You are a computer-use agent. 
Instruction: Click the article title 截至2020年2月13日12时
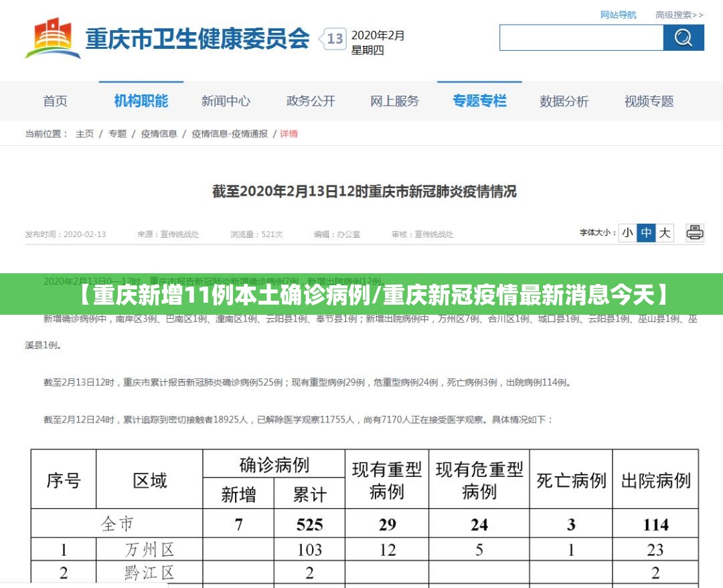364,192
